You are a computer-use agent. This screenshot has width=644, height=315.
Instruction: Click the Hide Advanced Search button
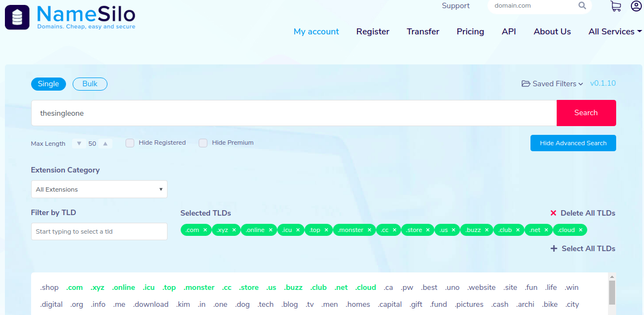pyautogui.click(x=573, y=143)
